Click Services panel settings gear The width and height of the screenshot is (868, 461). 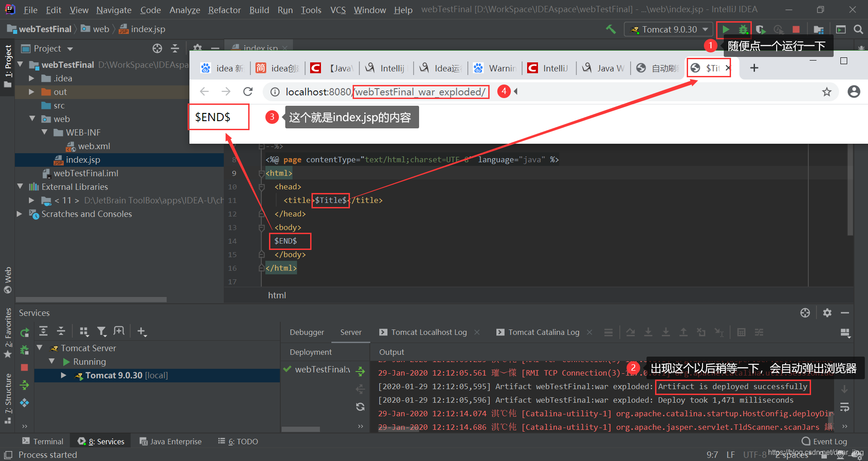[827, 313]
